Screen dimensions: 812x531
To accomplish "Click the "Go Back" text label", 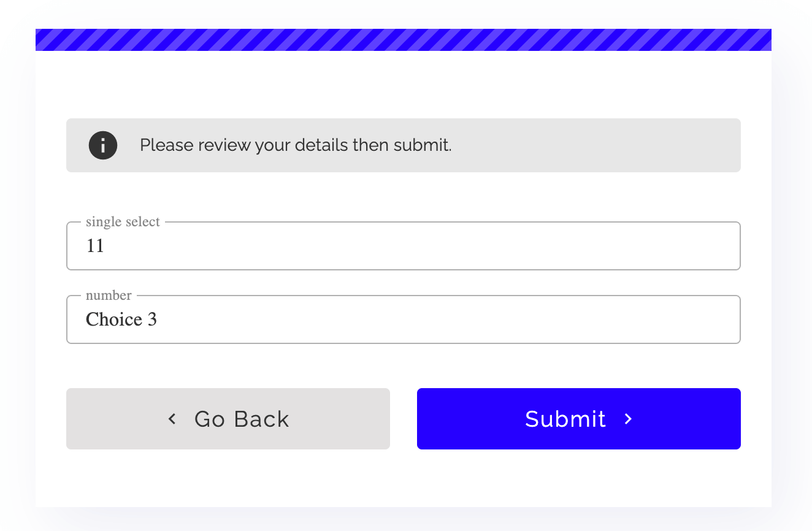I will [242, 419].
